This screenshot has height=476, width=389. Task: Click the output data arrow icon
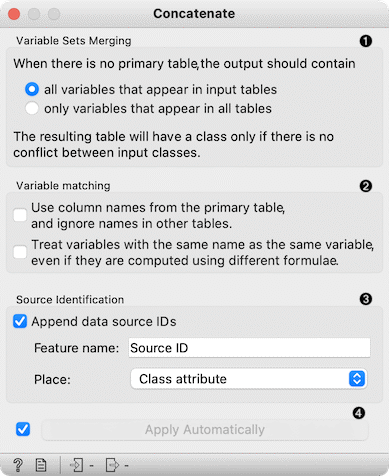click(x=112, y=465)
